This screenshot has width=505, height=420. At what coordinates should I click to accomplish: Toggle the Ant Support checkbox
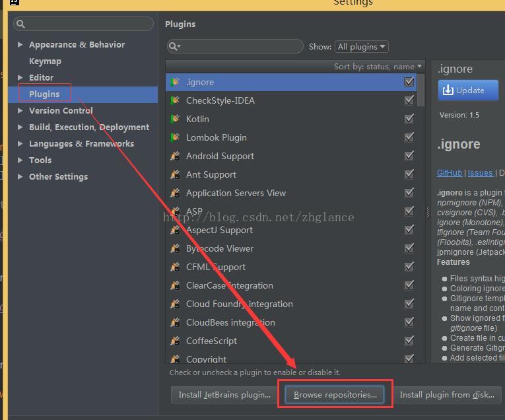click(409, 174)
